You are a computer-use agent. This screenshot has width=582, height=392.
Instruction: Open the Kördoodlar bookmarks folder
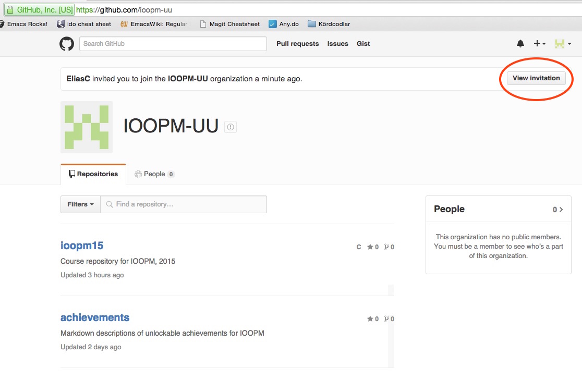point(329,24)
